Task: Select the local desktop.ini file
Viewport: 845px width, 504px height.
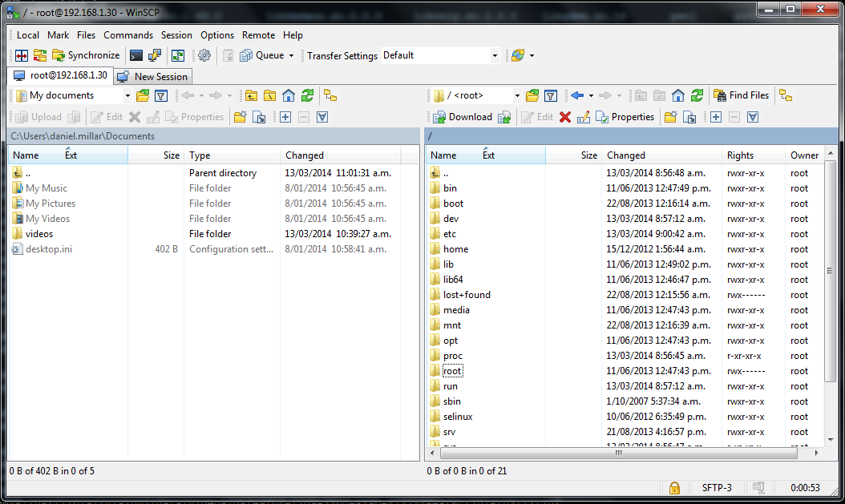Action: point(48,248)
